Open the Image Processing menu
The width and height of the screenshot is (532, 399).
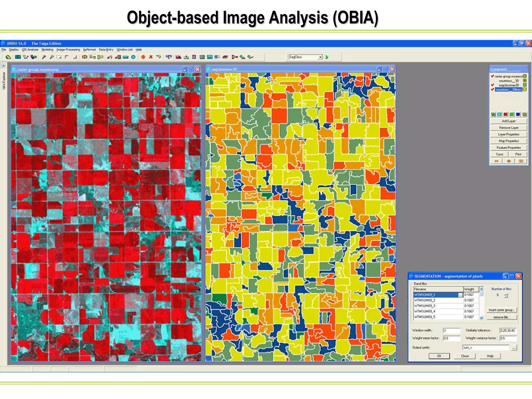(68, 50)
